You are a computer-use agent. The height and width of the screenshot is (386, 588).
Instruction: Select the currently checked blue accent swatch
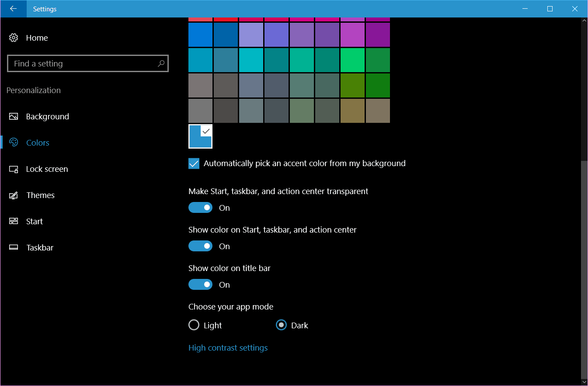pos(200,136)
